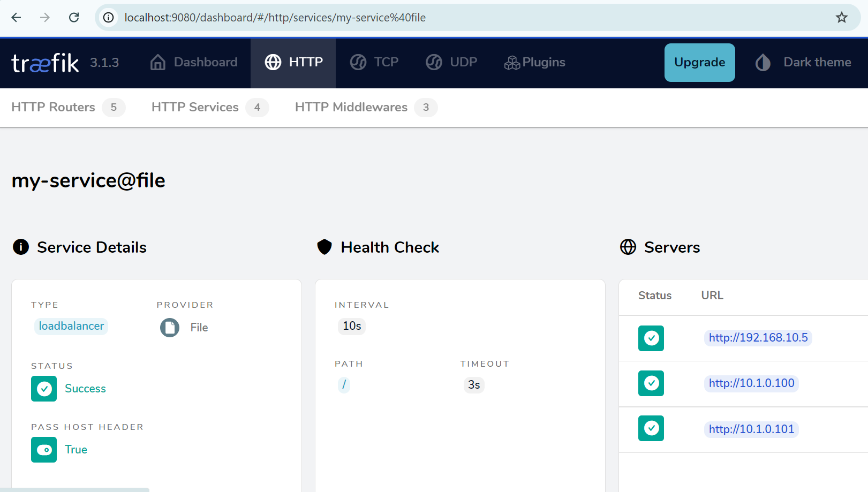Screen dimensions: 868x492
Task: Click the TCP icon in the navbar
Action: (358, 62)
